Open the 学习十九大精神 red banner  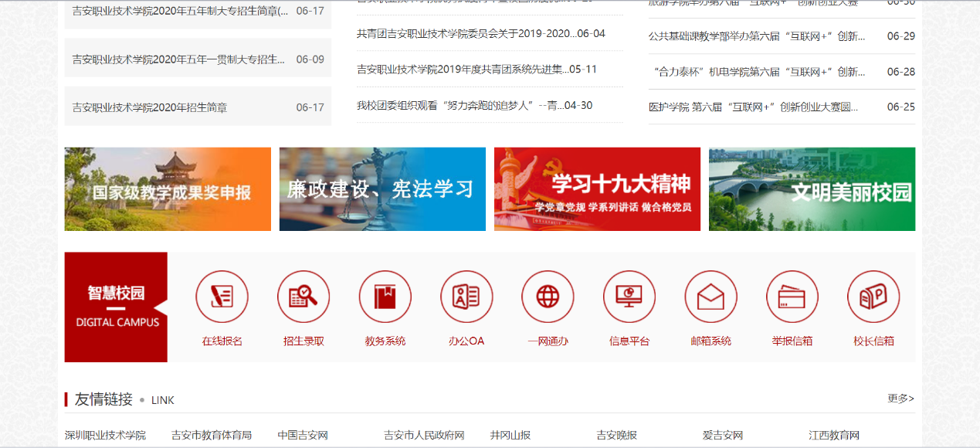click(x=597, y=189)
